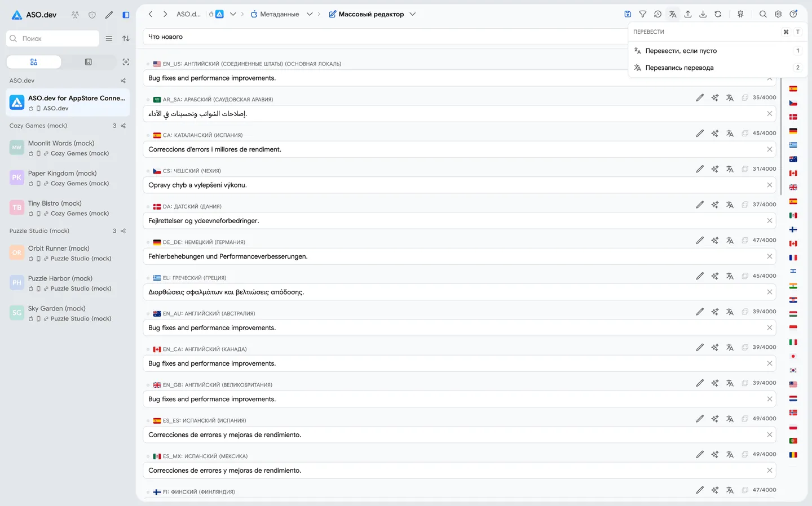The image size is (812, 506).
Task: Click the magnifier search icon in the top toolbar
Action: (x=763, y=14)
